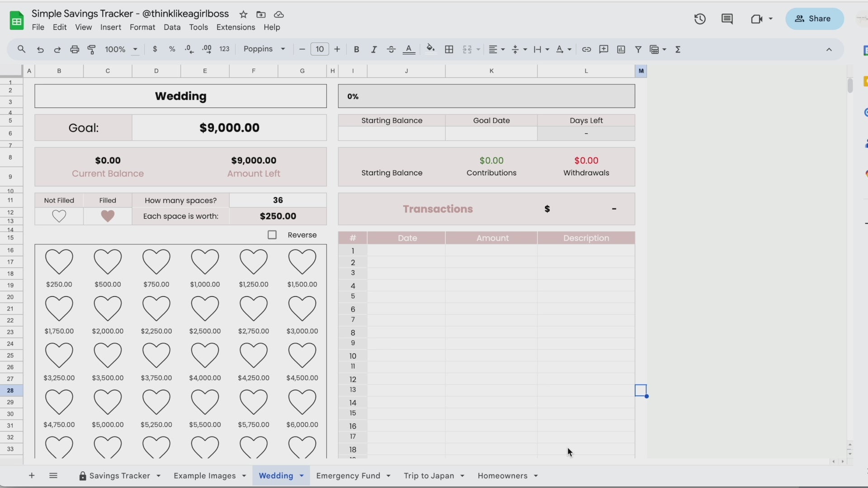This screenshot has height=488, width=868.
Task: Insert a link
Action: point(586,49)
